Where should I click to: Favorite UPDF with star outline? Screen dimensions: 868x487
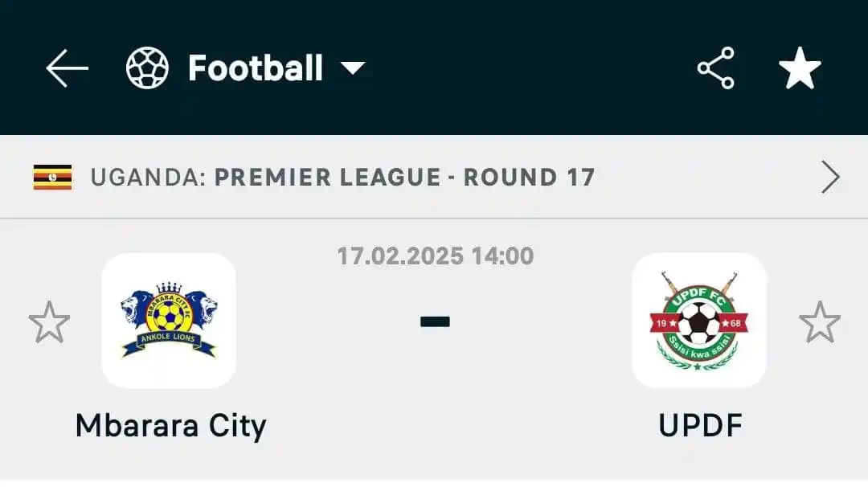pos(820,321)
